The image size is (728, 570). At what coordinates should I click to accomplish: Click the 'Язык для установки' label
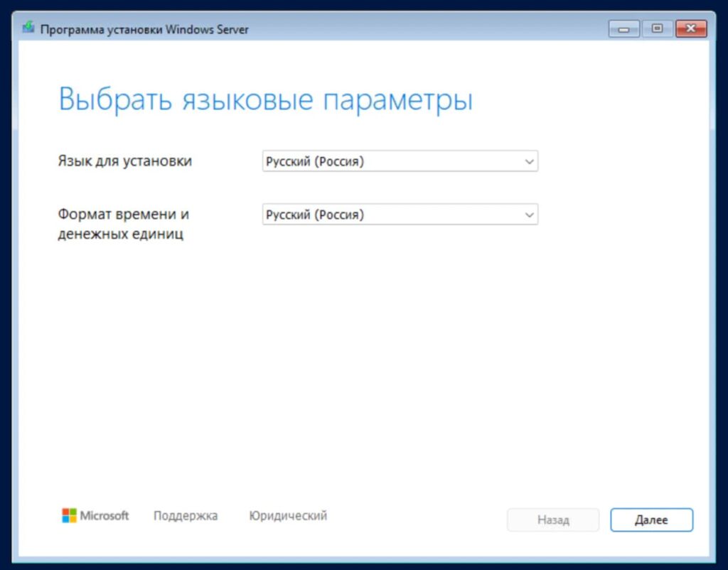pos(125,161)
